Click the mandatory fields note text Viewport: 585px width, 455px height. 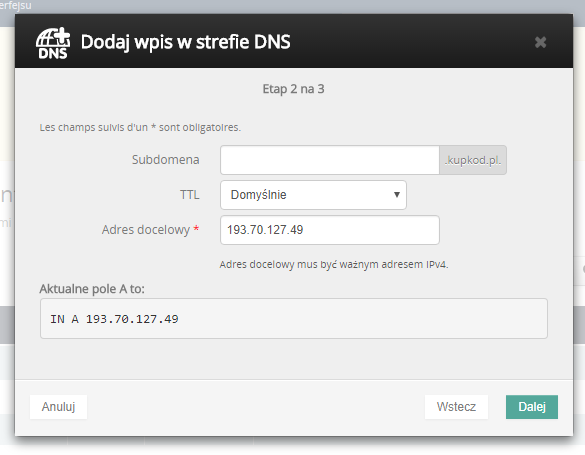tap(140, 127)
